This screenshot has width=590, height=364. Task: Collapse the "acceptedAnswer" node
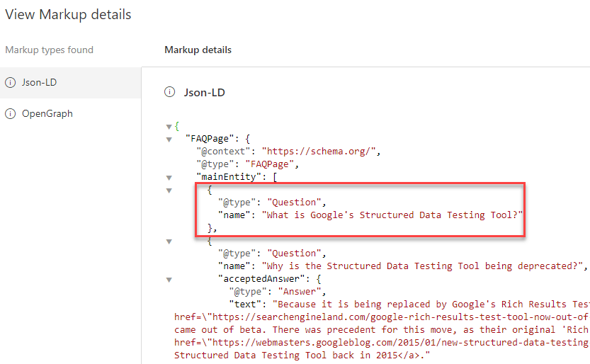[169, 280]
